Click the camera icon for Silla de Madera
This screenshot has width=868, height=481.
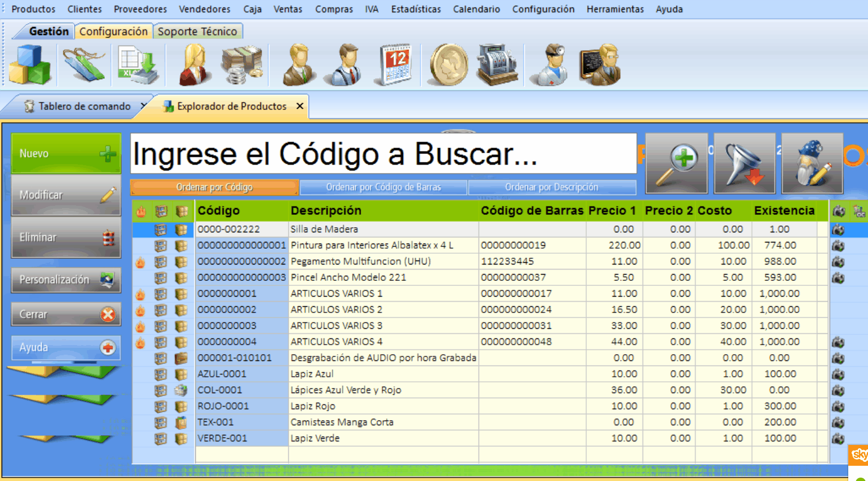838,230
